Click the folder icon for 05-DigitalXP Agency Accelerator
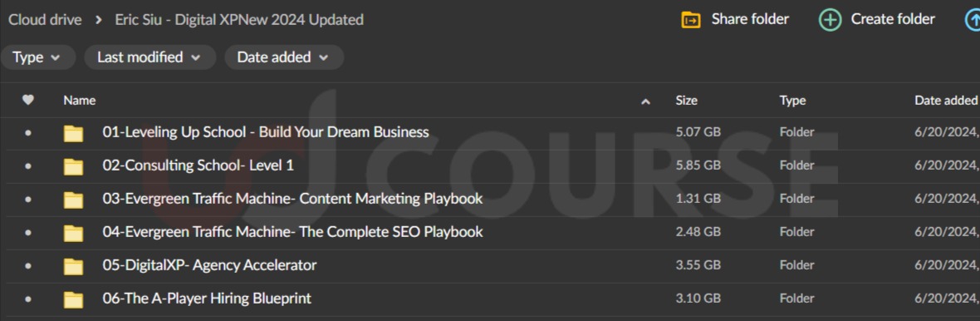This screenshot has height=321, width=980. (74, 266)
